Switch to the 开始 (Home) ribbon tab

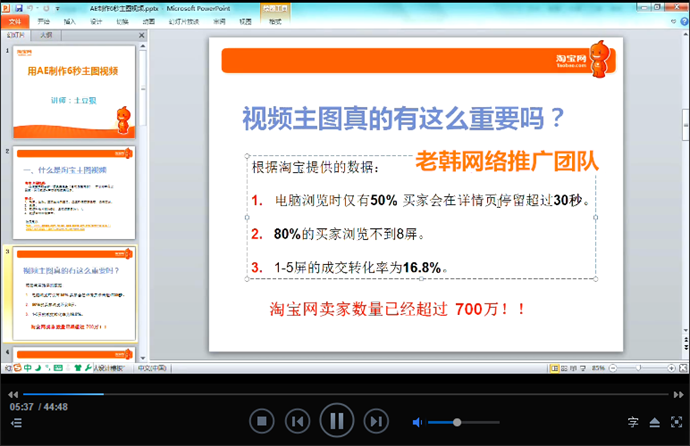(x=44, y=21)
